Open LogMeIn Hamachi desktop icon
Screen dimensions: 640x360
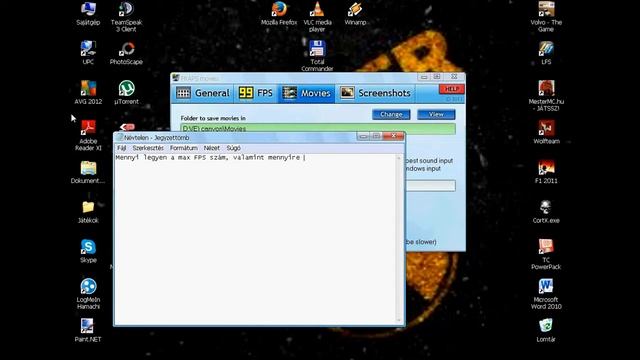(88, 294)
